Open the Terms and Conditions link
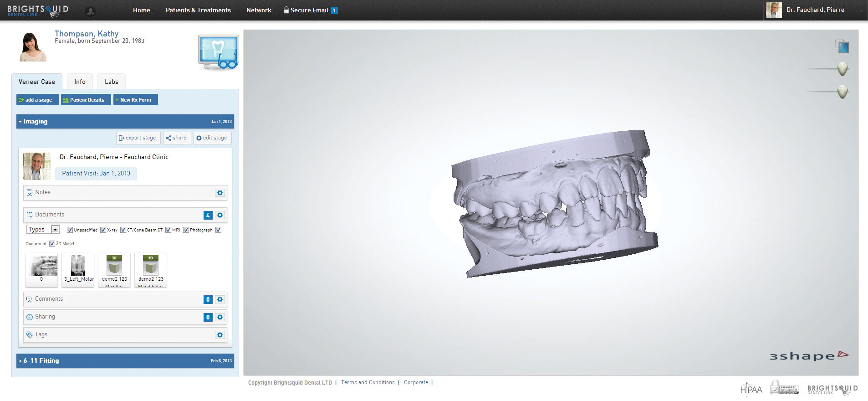The height and width of the screenshot is (401, 868). point(368,382)
